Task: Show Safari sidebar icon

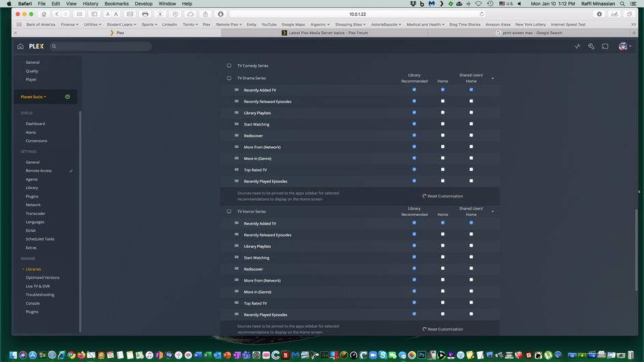Action: pyautogui.click(x=94, y=14)
